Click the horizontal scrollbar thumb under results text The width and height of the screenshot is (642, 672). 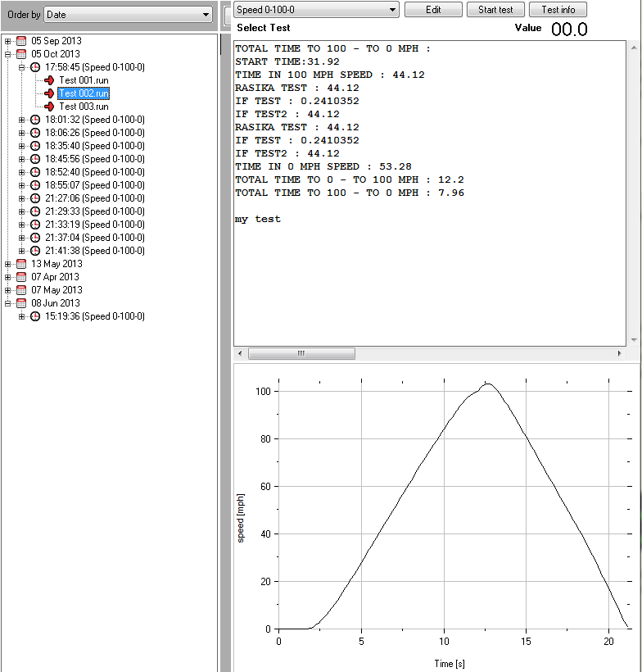coord(301,353)
